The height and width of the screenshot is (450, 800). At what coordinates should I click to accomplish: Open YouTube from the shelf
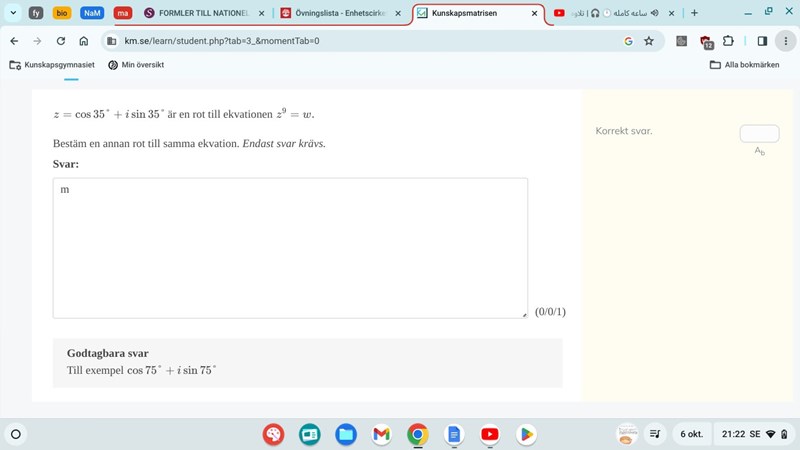489,434
